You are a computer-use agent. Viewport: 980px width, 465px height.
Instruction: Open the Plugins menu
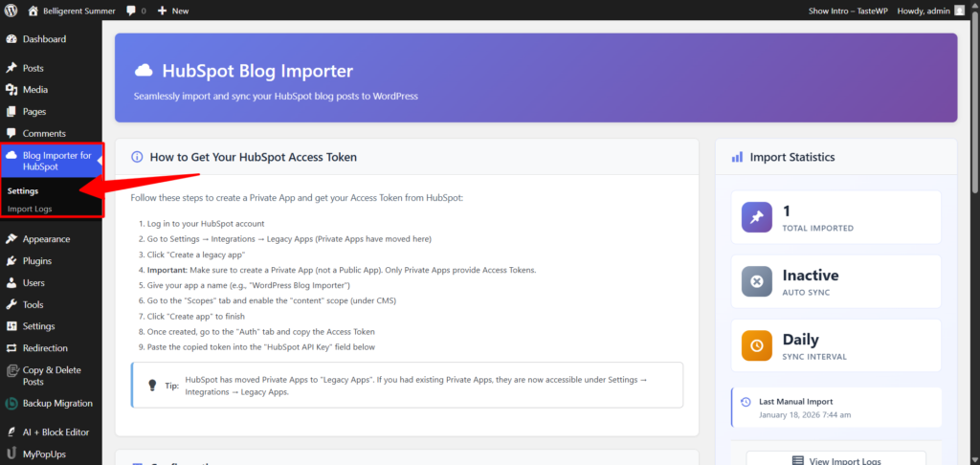(x=37, y=260)
